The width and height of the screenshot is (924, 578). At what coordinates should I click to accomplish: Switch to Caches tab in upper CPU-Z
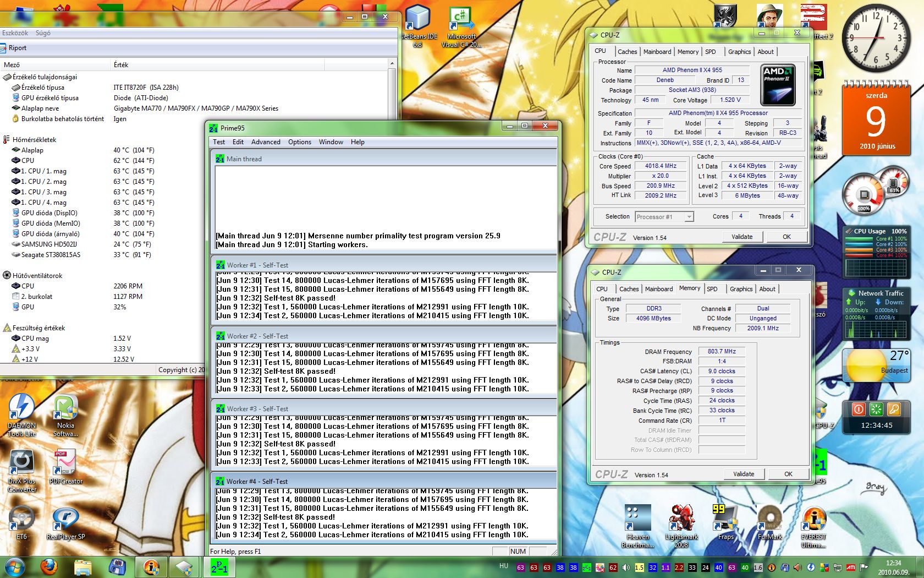pyautogui.click(x=627, y=52)
